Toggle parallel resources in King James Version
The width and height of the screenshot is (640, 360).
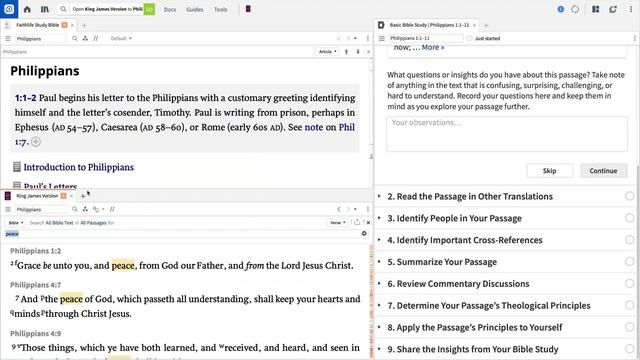112,209
